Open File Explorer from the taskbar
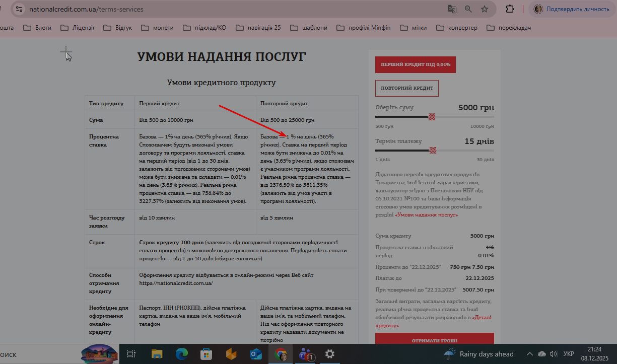This screenshot has width=617, height=364. (x=157, y=354)
